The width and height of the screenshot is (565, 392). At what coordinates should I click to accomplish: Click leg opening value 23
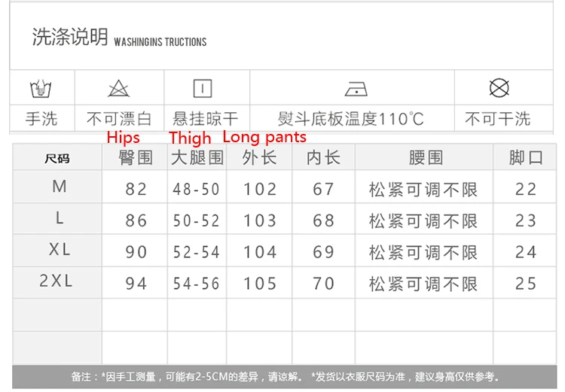(x=526, y=220)
